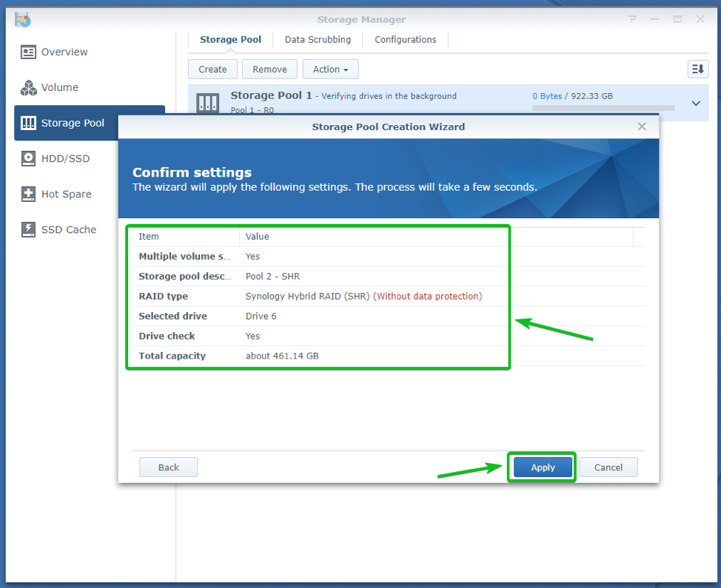721x588 pixels.
Task: Click Storage Pool 1 usage progress bar
Action: (x=603, y=108)
